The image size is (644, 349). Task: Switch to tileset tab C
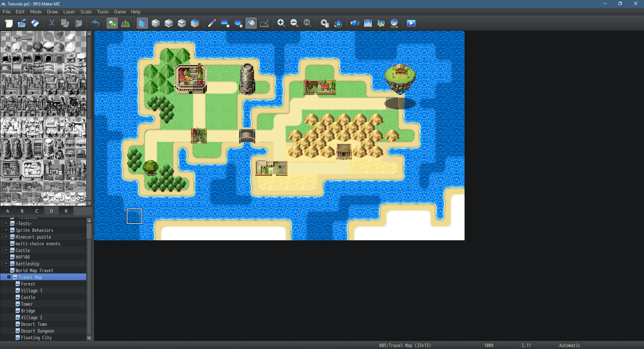click(37, 211)
